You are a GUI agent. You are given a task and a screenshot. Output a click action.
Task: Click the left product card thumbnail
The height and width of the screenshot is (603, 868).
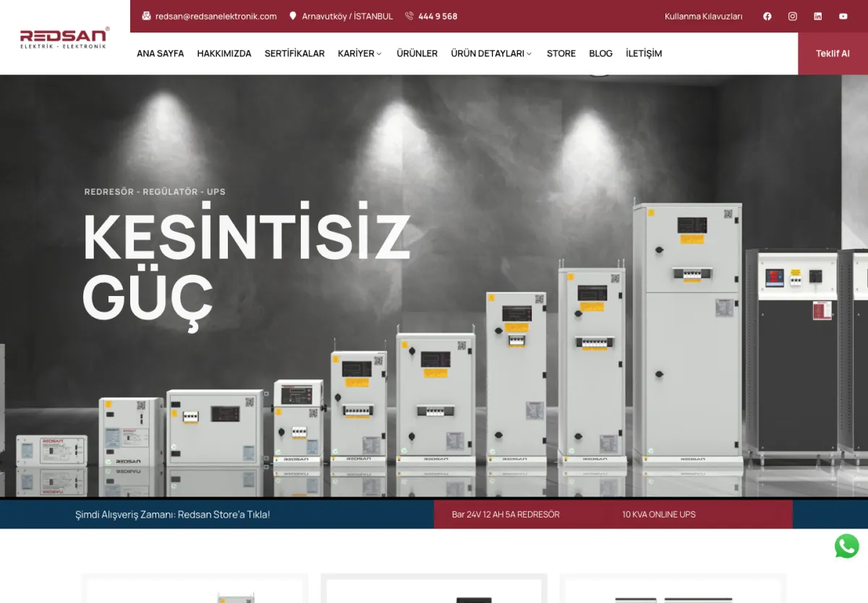(x=195, y=589)
